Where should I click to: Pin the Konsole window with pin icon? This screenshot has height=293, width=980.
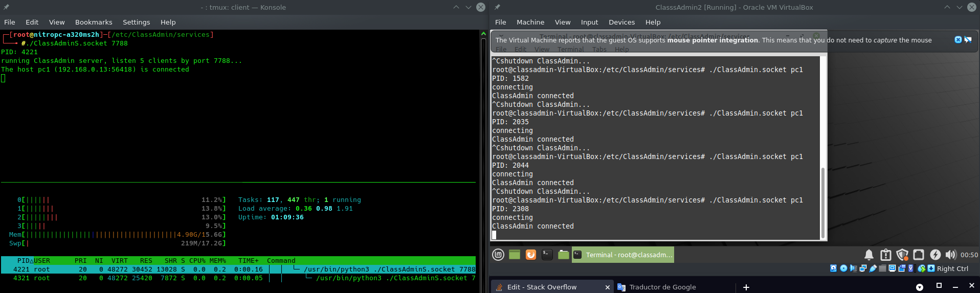pos(6,7)
